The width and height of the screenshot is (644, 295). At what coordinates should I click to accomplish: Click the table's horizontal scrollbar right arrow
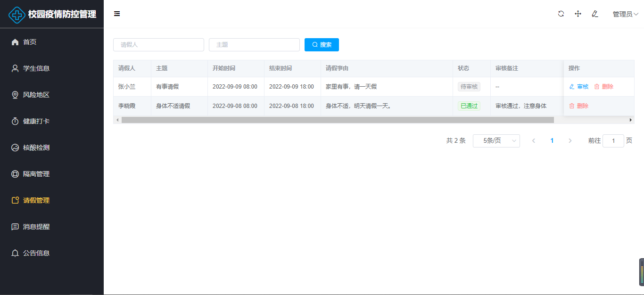[x=631, y=120]
